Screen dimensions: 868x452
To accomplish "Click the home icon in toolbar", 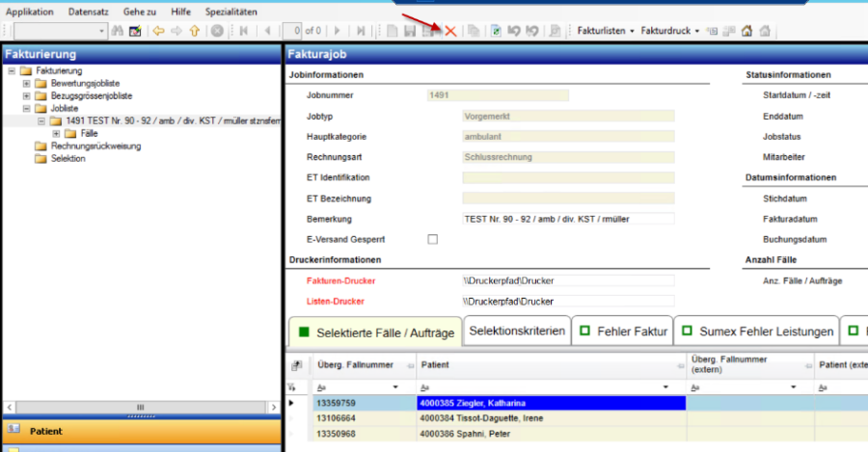I will coord(746,32).
